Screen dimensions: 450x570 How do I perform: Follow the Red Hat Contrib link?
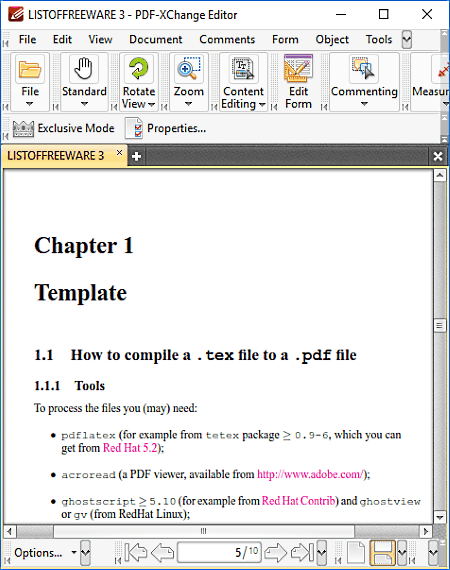298,501
